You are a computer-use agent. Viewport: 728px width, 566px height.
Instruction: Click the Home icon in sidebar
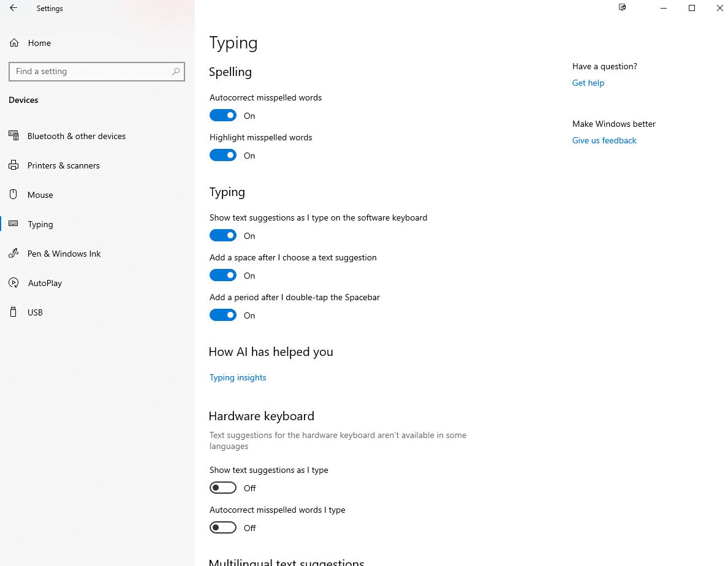tap(14, 43)
